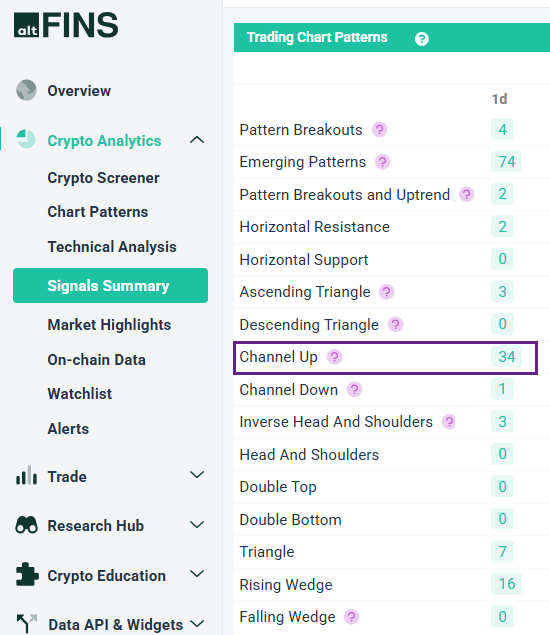Screen dimensions: 550x635
Task: Open the Crypto Screener menu item
Action: pyautogui.click(x=103, y=178)
